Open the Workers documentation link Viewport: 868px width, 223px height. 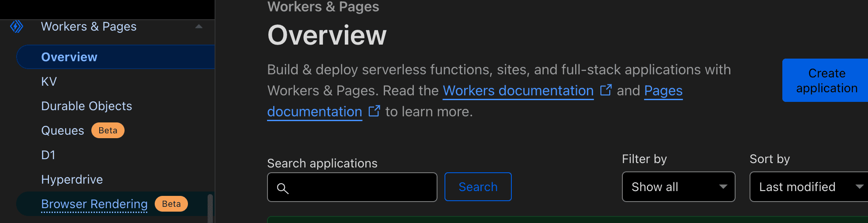point(518,91)
